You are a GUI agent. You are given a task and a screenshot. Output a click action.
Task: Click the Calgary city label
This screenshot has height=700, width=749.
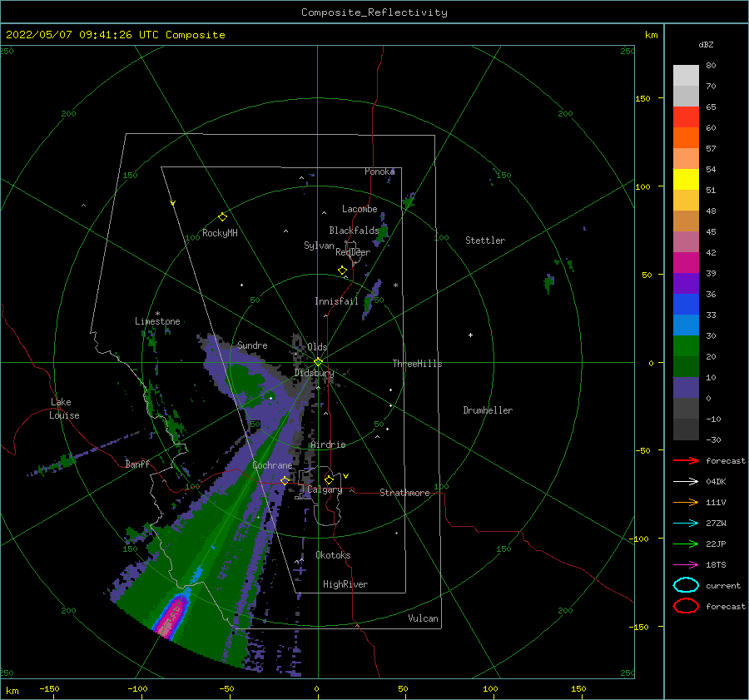point(325,489)
